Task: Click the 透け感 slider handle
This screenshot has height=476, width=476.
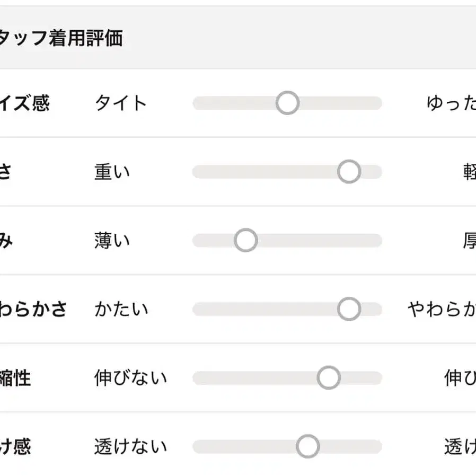Action: tap(307, 446)
